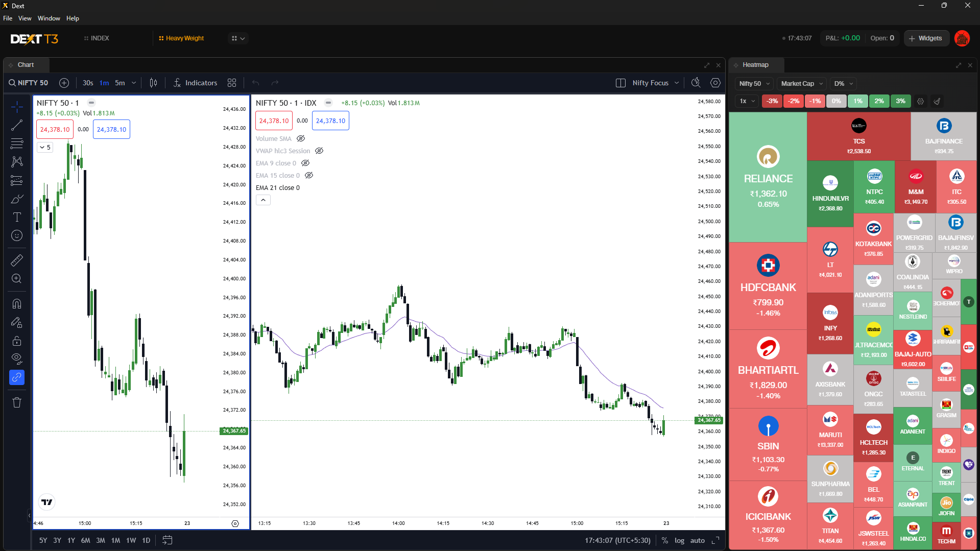Screen dimensions: 980x551
Task: Activate the zoom in tool
Action: (17, 279)
